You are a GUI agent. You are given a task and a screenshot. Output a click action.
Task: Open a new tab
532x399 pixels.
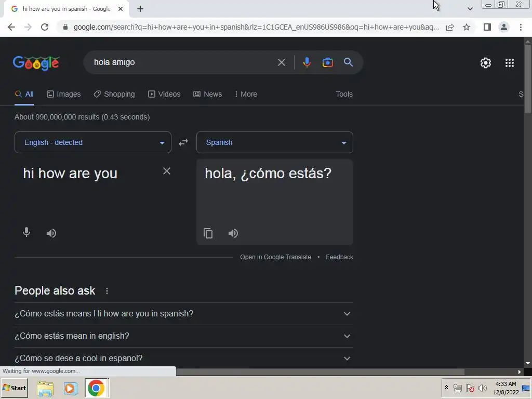pyautogui.click(x=140, y=9)
